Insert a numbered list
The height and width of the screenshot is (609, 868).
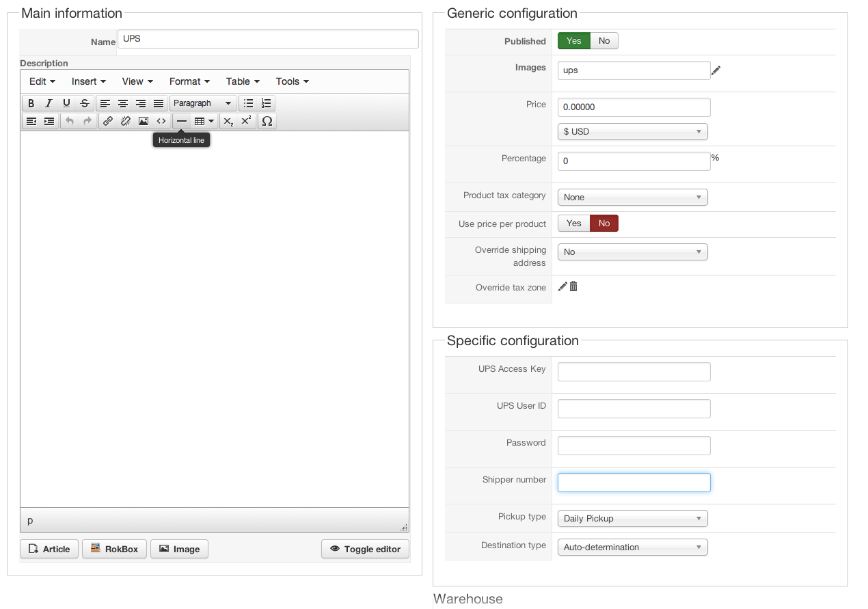(267, 103)
